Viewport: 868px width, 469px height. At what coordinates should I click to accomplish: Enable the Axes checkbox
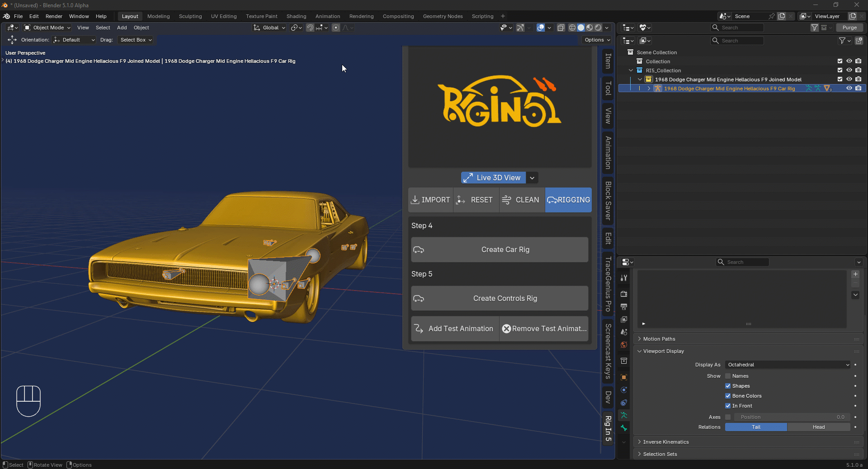point(728,417)
